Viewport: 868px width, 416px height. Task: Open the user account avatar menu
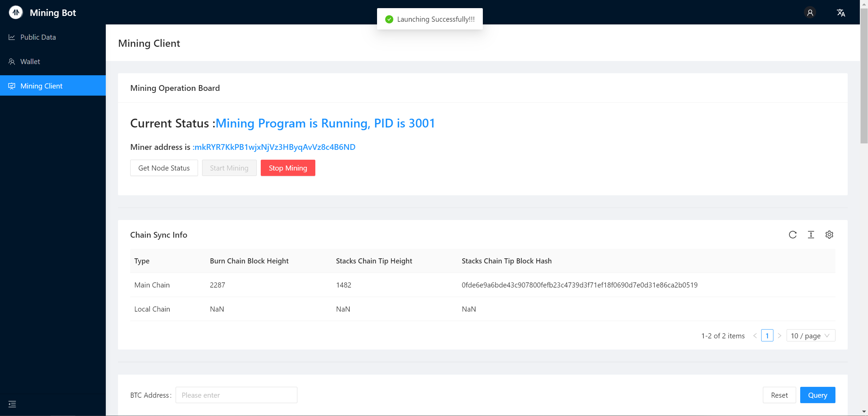click(x=810, y=13)
